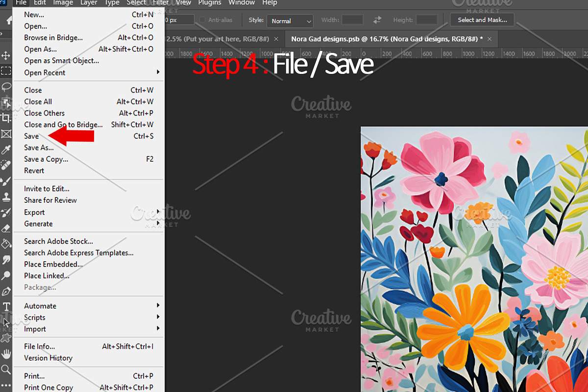588x392 pixels.
Task: Select the Eraser tool
Action: point(6,228)
